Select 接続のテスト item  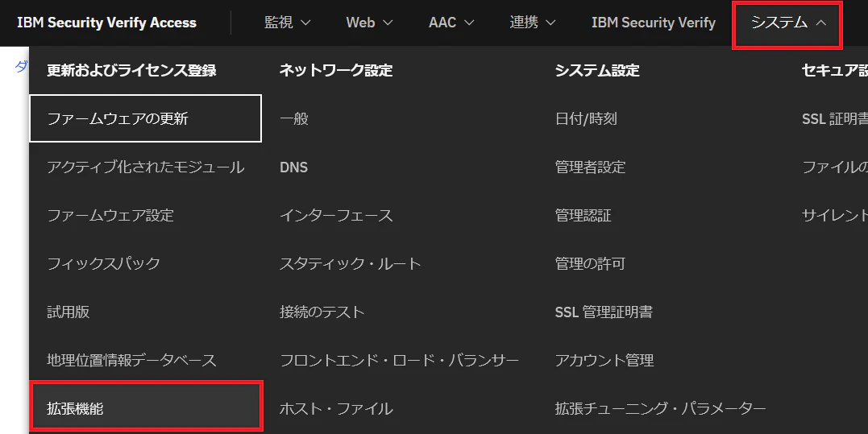pos(322,312)
